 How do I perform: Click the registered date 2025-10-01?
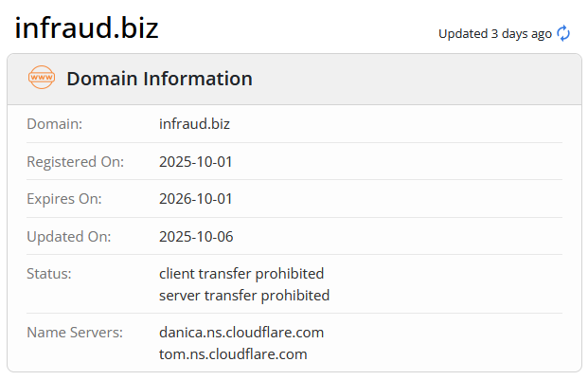(x=196, y=162)
